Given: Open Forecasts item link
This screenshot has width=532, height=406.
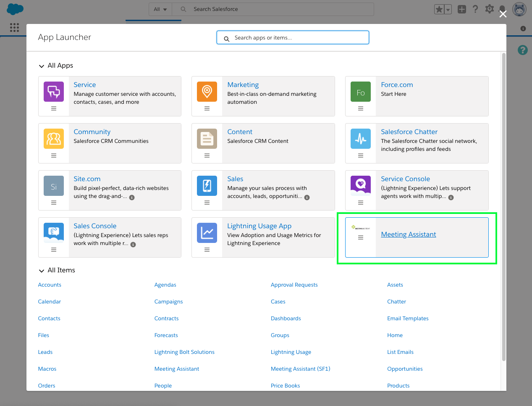Looking at the screenshot, I should point(166,335).
